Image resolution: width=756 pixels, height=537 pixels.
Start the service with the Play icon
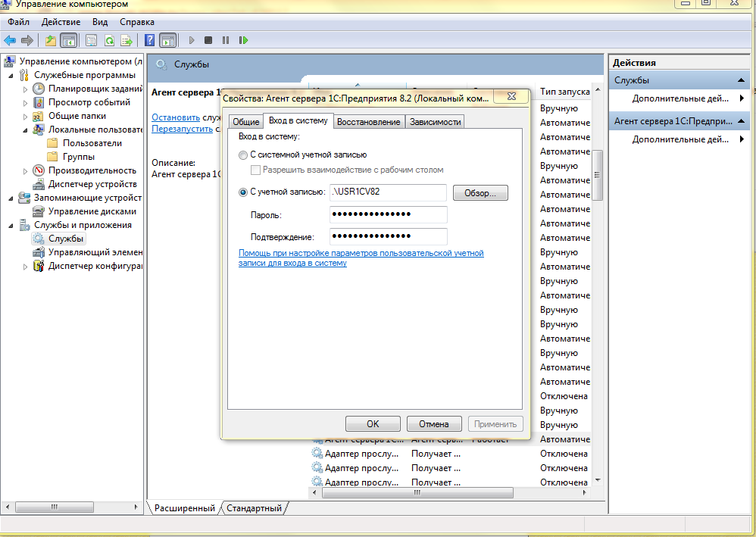tap(192, 40)
